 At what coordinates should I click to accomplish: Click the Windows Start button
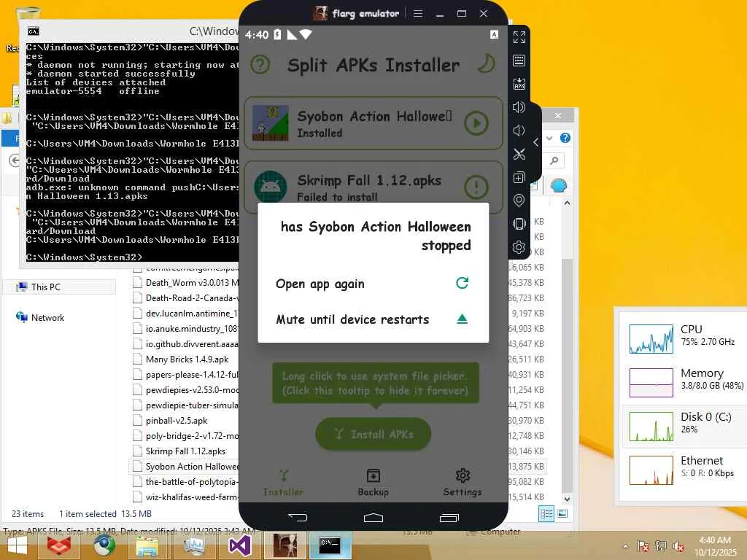[18, 545]
